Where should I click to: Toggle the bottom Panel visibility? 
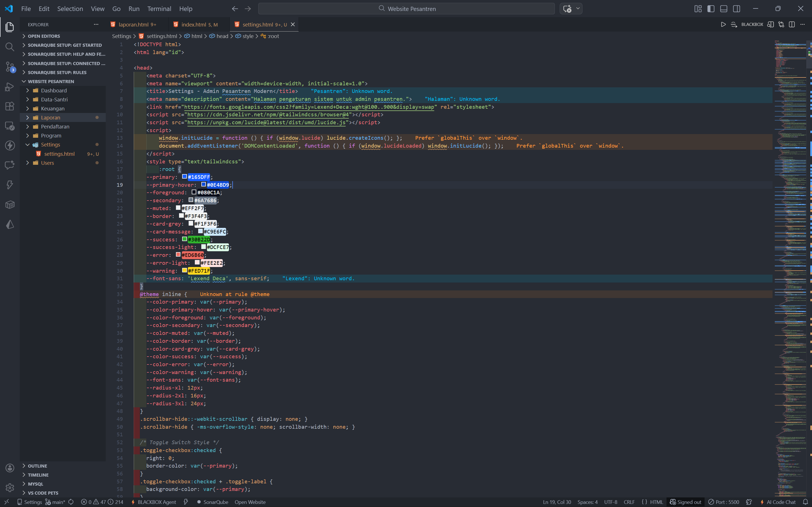(723, 9)
